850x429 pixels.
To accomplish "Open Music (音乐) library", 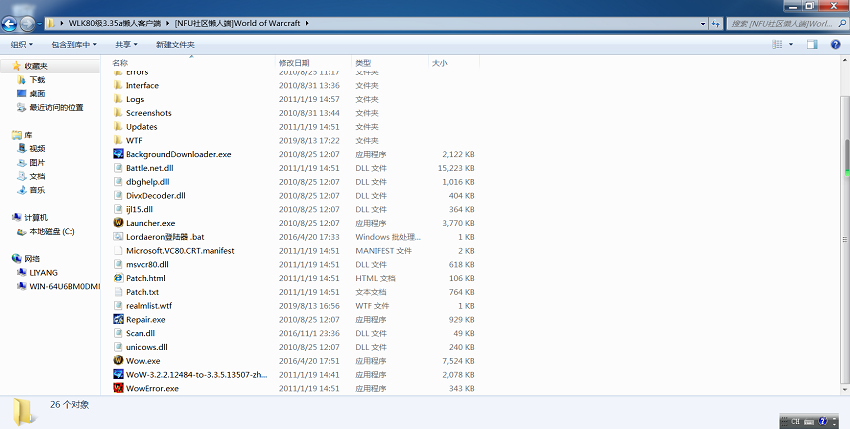I will pyautogui.click(x=37, y=190).
